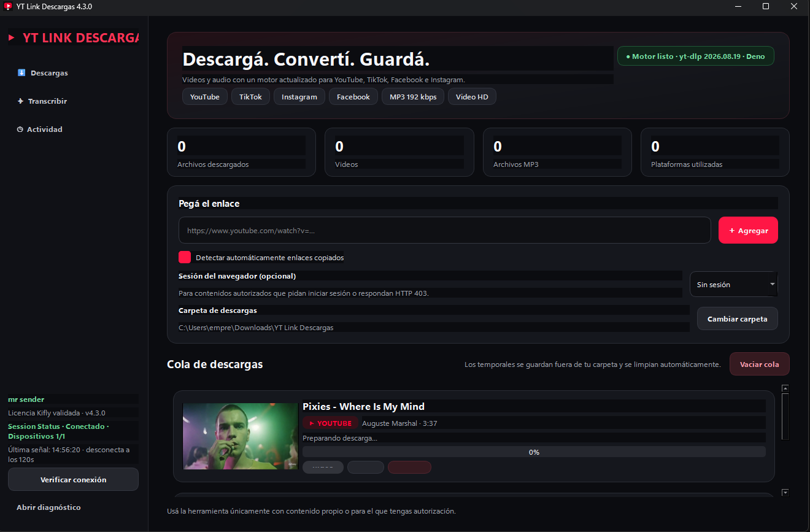Click the Pixies video thumbnail
Screen dimensions: 810x532
(x=241, y=436)
